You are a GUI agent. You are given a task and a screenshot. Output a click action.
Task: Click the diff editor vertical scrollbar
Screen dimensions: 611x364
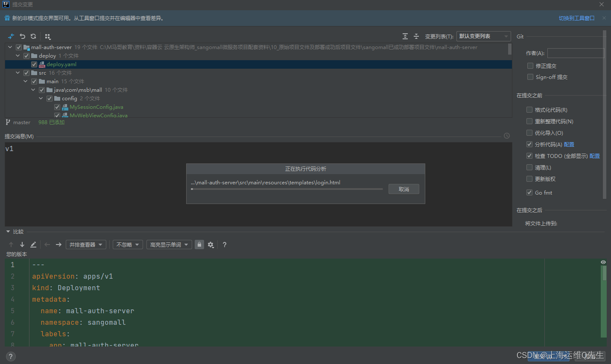(x=604, y=273)
